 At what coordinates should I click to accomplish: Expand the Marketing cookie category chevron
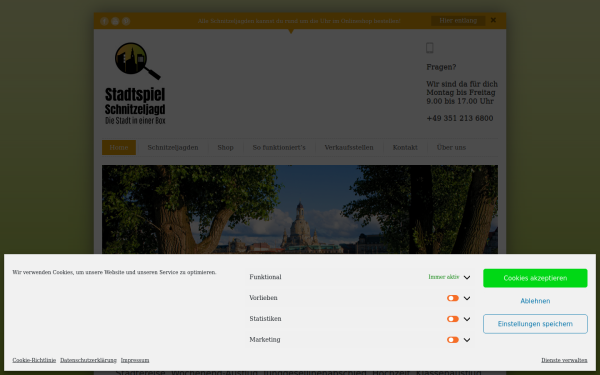[x=467, y=340]
